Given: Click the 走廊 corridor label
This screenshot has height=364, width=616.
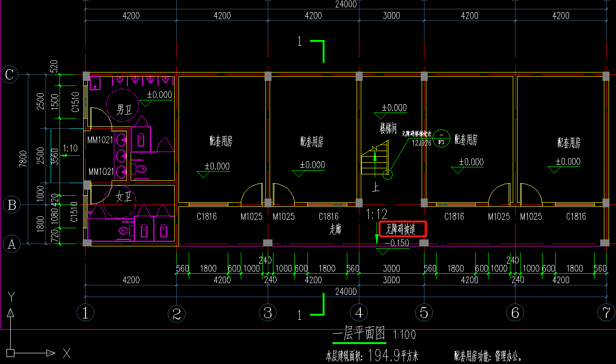Looking at the screenshot, I should 335,230.
